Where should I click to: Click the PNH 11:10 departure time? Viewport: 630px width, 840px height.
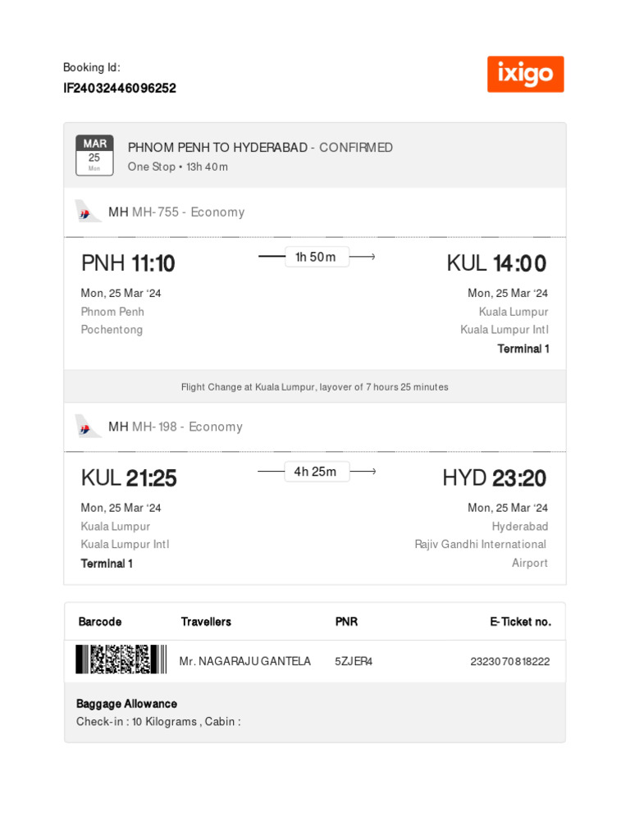click(128, 263)
